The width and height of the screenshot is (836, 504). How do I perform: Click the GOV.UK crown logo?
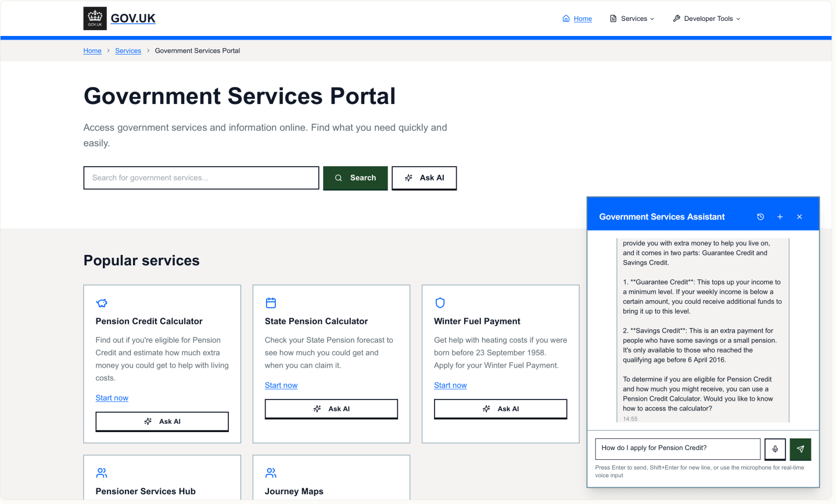[x=95, y=19]
